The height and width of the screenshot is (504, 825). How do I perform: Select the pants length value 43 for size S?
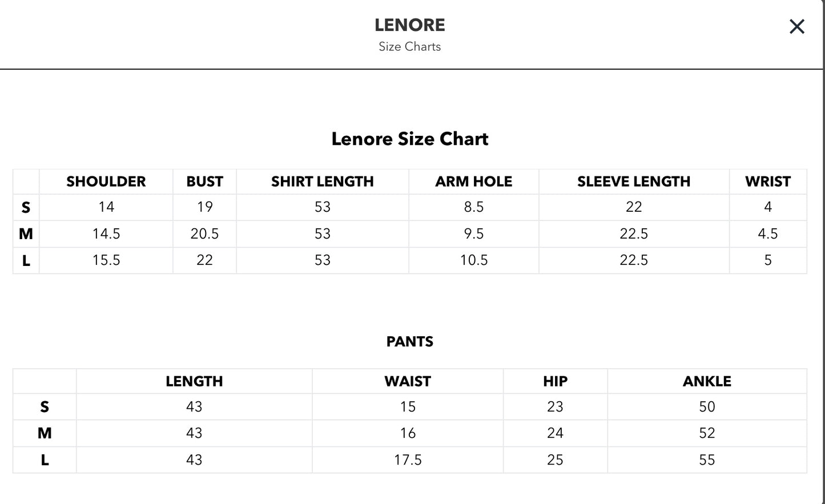[194, 406]
